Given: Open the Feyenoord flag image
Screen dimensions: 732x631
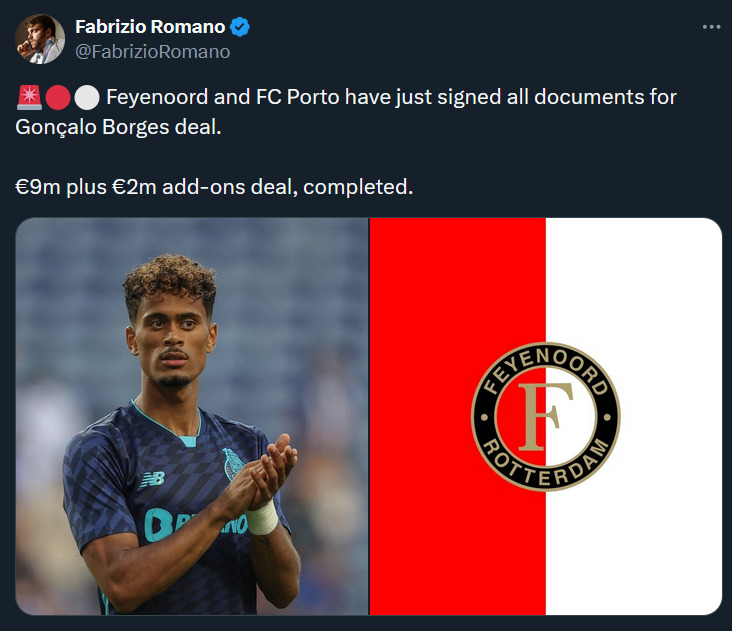Looking at the screenshot, I should coord(546,416).
